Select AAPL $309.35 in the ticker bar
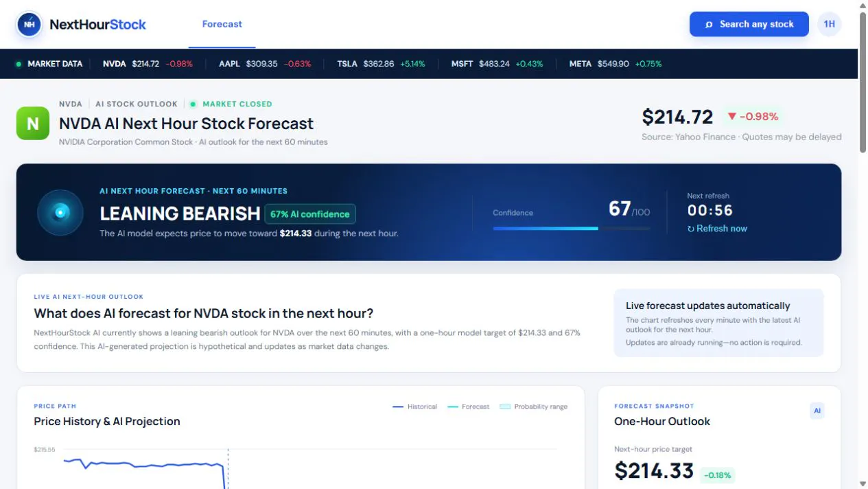The image size is (868, 489). click(x=265, y=64)
